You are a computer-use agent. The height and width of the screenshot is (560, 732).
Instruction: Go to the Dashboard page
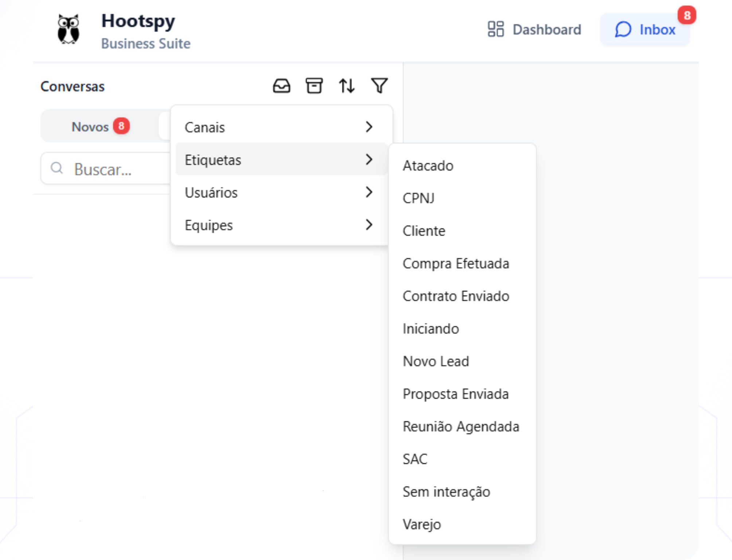pyautogui.click(x=534, y=29)
